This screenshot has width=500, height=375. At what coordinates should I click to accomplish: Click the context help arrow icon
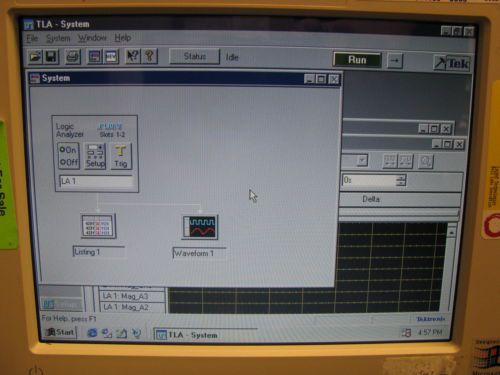tap(133, 56)
